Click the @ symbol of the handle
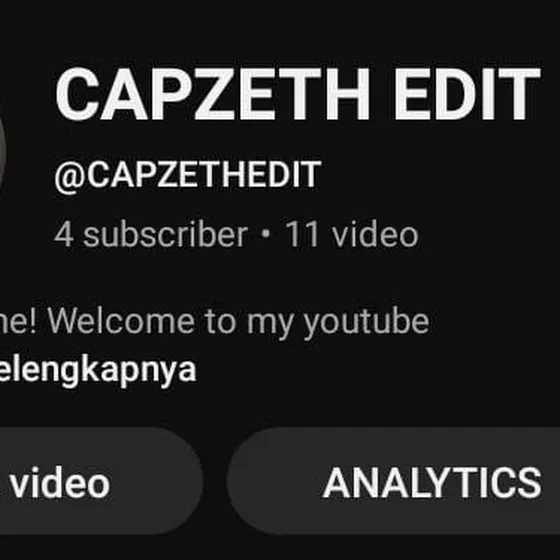560x560 pixels. [70, 177]
